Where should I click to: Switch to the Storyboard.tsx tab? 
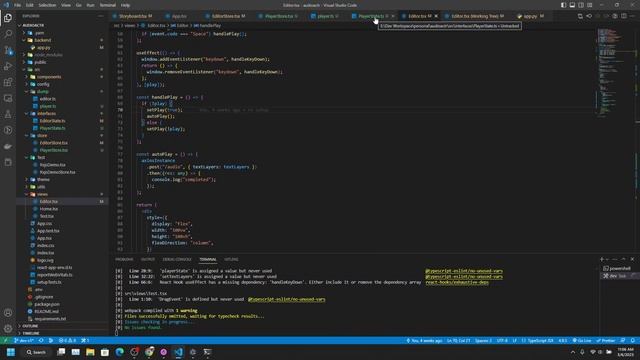click(x=133, y=16)
